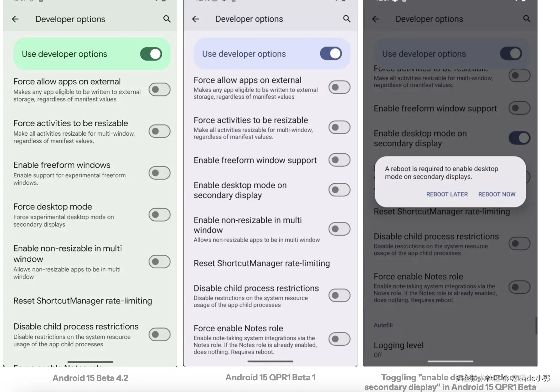Toggle Force enable Notes role, QPR1 Beta 1 screen
The image size is (560, 392).
coord(339,339)
